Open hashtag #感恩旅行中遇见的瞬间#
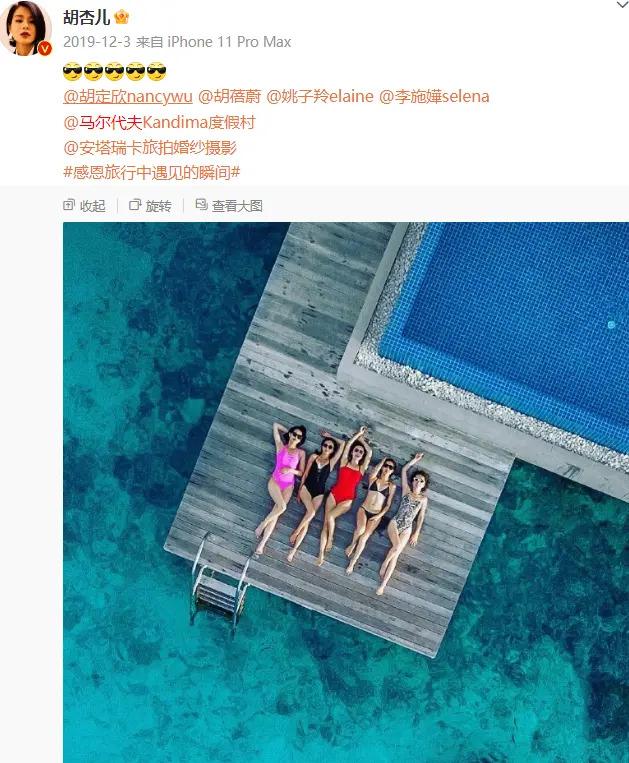The height and width of the screenshot is (763, 629). (152, 172)
